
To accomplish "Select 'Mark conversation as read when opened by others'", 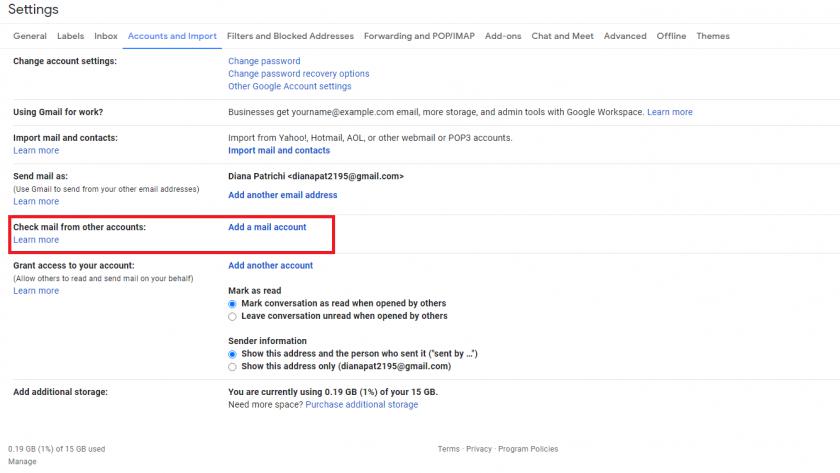I will click(233, 303).
